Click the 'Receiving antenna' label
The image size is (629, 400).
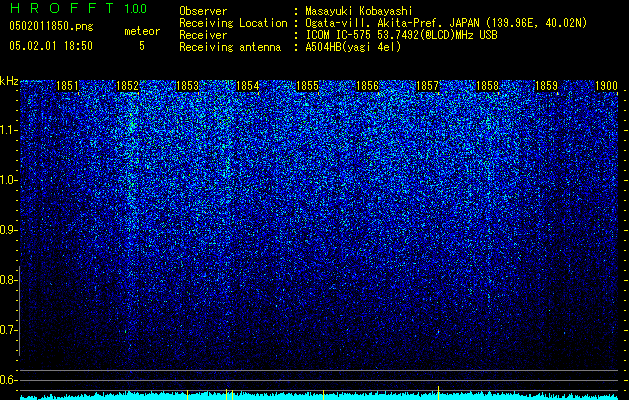pyautogui.click(x=230, y=47)
